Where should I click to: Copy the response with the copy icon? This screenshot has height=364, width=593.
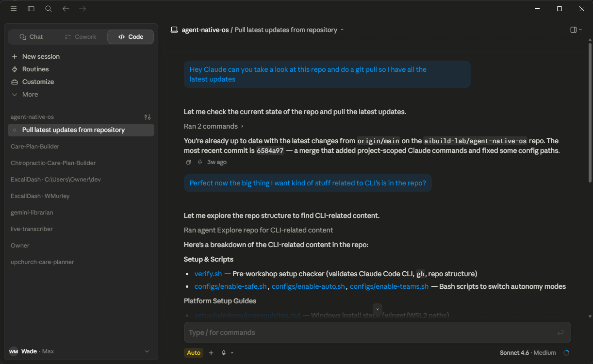click(x=189, y=162)
